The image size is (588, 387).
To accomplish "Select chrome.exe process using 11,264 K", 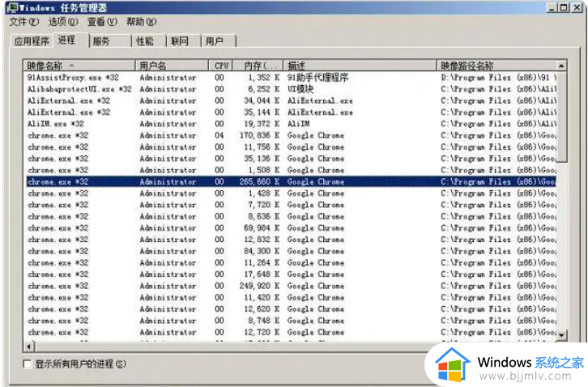I will [291, 263].
